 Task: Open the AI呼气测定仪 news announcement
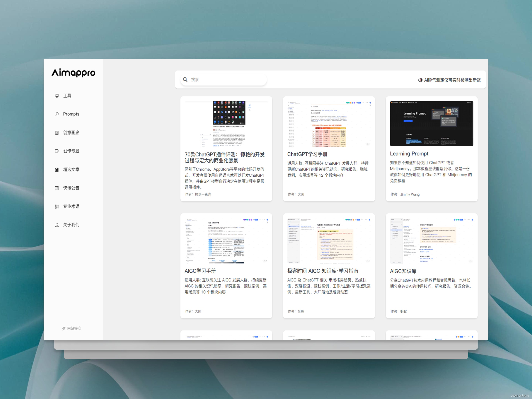click(x=452, y=80)
